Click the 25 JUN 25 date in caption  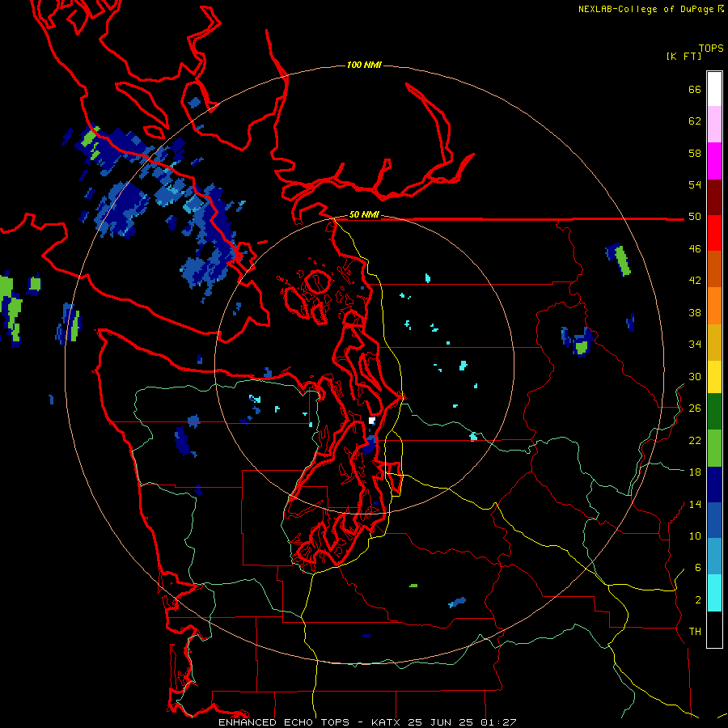tap(440, 722)
